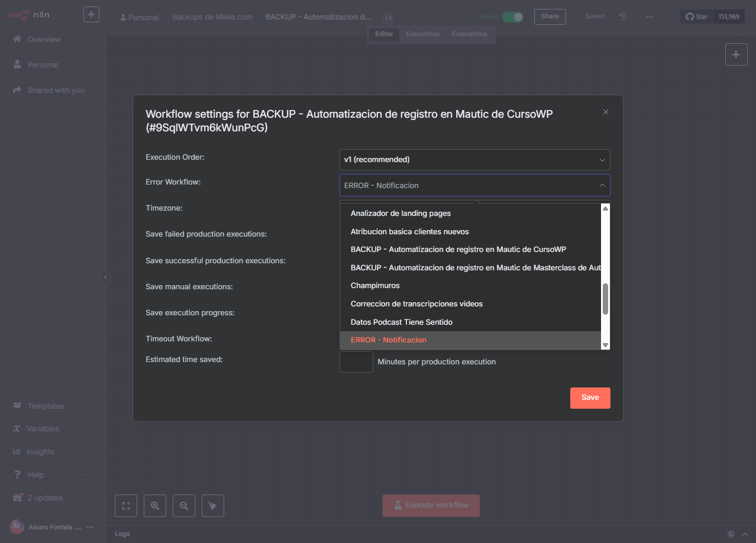
Task: Expand the Help submenu chevron
Action: (x=85, y=474)
